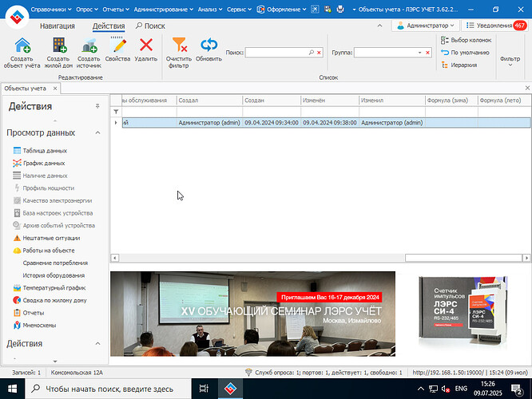Open the Оформление dropdown

click(281, 10)
